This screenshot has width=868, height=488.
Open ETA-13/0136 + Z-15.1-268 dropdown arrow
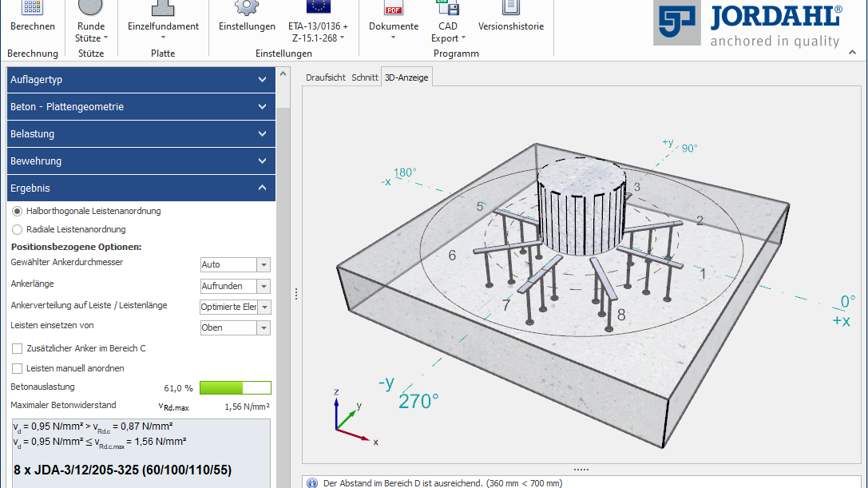pos(342,38)
